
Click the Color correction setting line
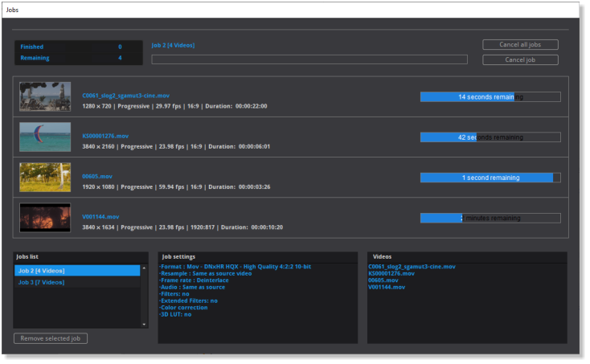pos(183,307)
